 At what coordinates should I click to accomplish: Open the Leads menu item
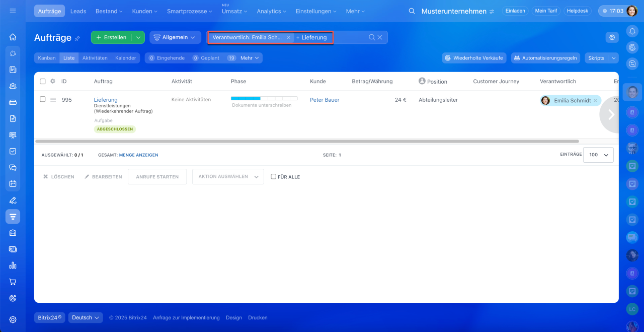pyautogui.click(x=78, y=11)
